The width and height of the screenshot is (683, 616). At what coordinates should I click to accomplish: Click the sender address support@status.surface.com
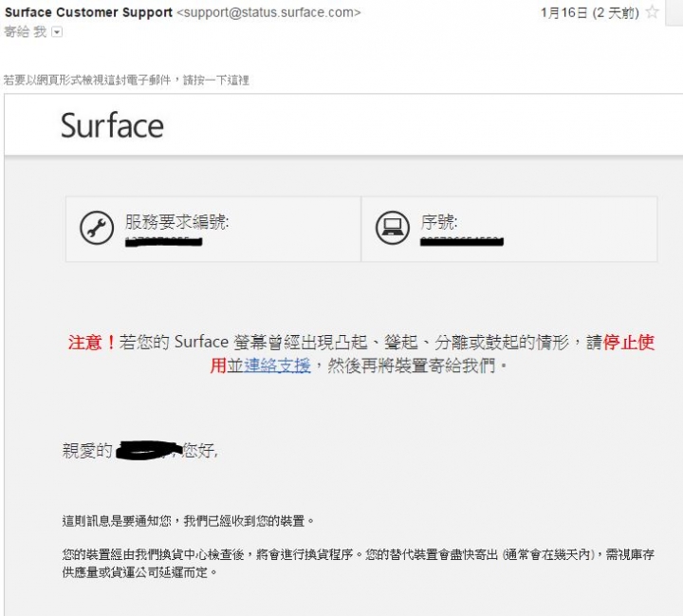pos(268,12)
